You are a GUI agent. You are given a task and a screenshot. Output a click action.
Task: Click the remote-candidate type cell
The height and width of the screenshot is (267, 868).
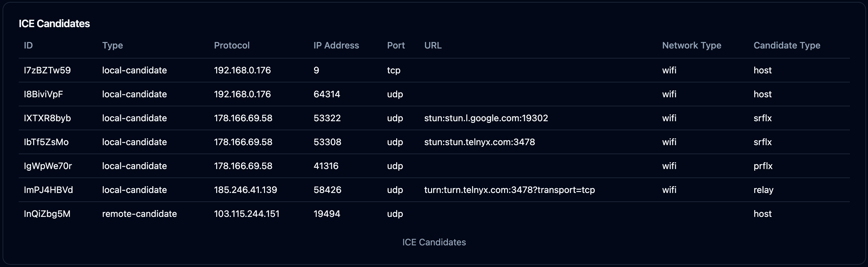point(140,214)
